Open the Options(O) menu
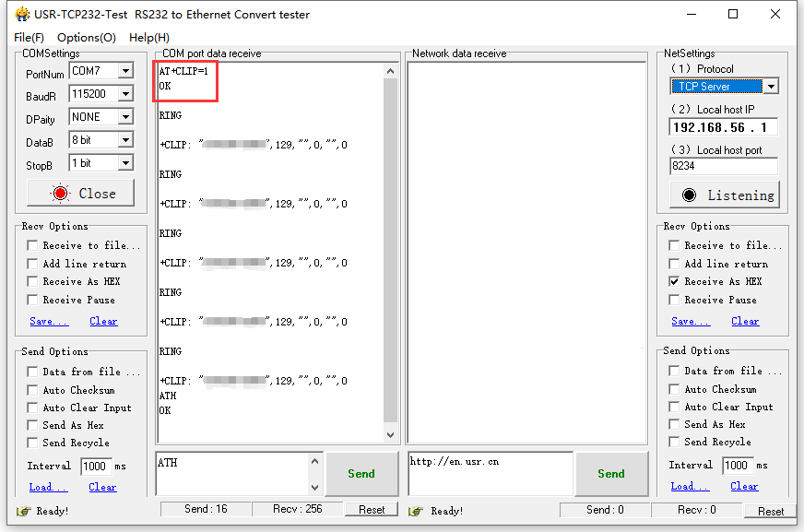The height and width of the screenshot is (532, 804). coord(87,38)
